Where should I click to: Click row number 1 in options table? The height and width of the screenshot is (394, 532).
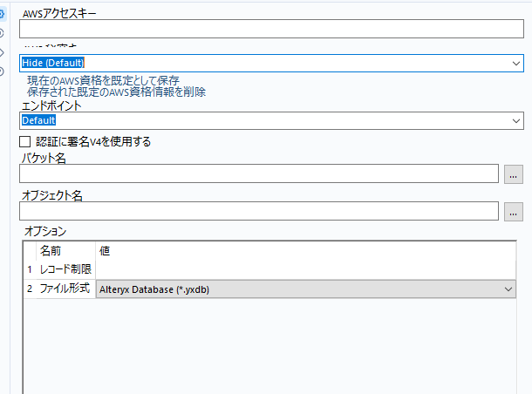[x=30, y=269]
